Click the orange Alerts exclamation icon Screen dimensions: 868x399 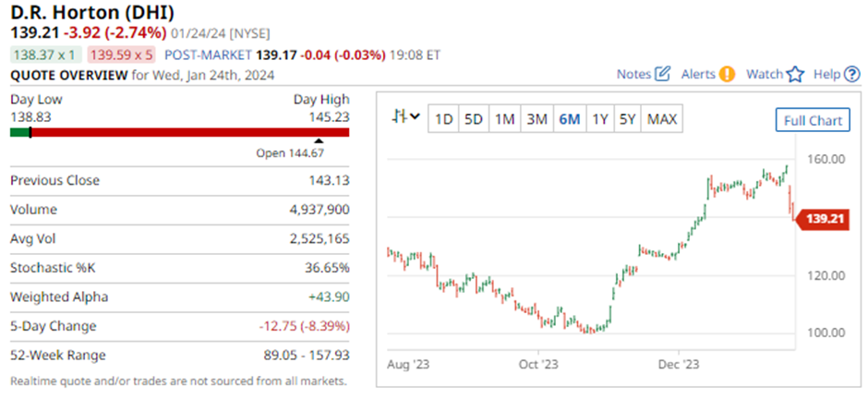pos(728,74)
